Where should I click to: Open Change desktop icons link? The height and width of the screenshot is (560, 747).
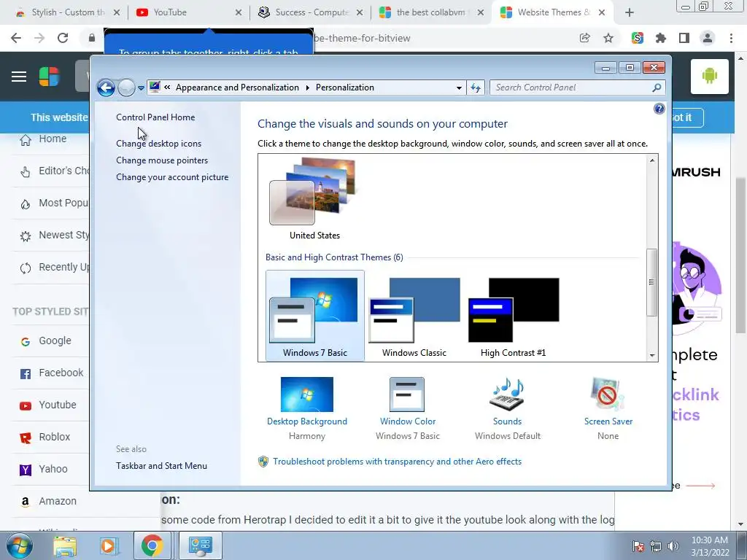(158, 144)
